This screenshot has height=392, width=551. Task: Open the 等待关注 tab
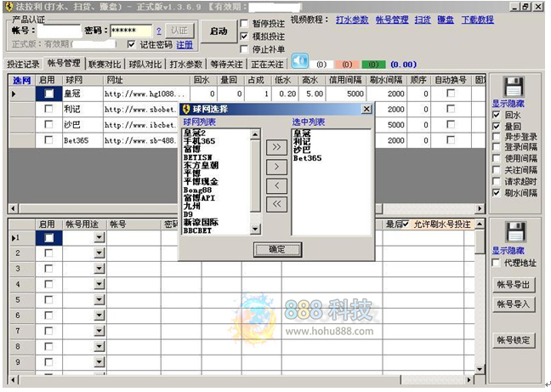point(226,65)
